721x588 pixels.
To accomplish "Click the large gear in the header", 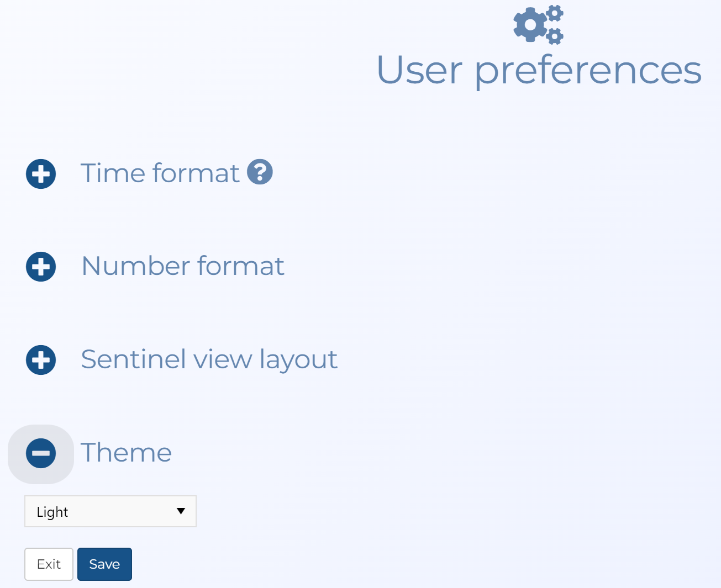I will (530, 25).
